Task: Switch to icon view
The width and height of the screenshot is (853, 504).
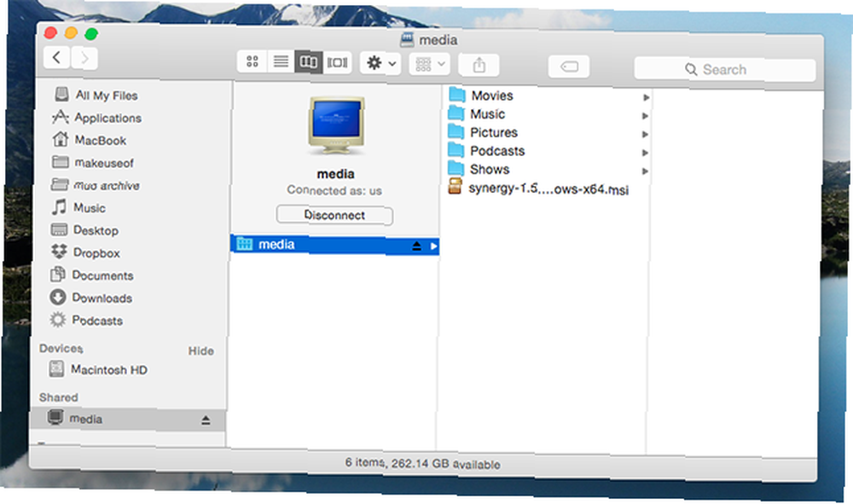Action: pyautogui.click(x=252, y=61)
